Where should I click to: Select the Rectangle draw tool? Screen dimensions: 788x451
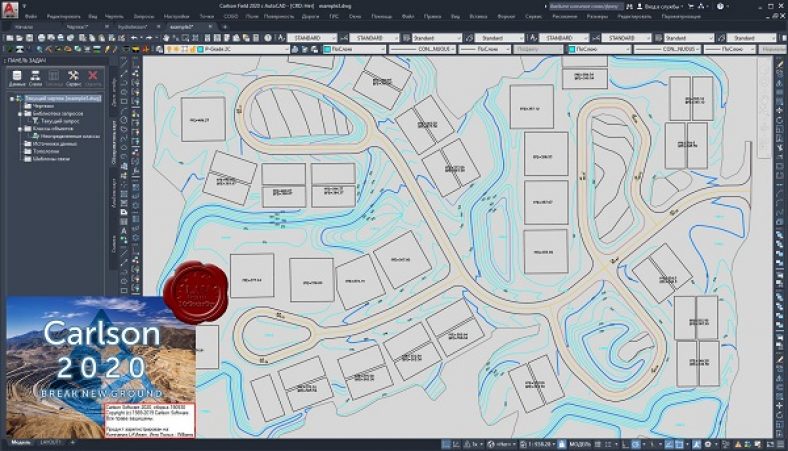(x=124, y=101)
